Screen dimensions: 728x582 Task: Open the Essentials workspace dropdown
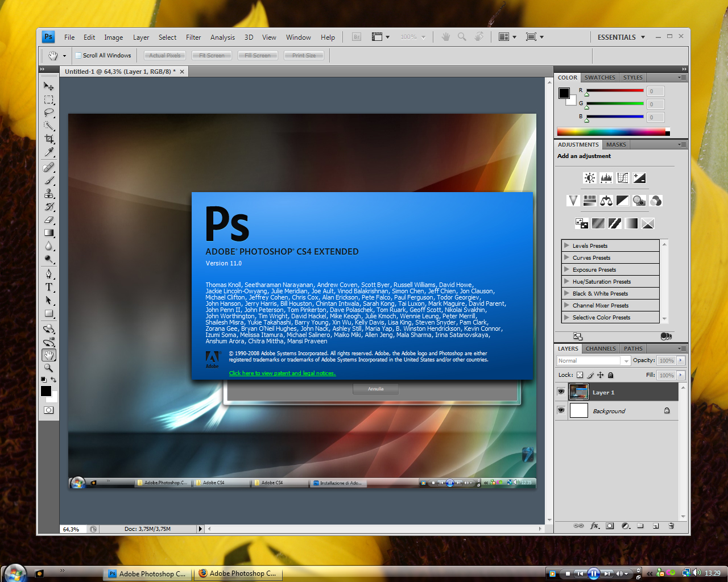(621, 37)
